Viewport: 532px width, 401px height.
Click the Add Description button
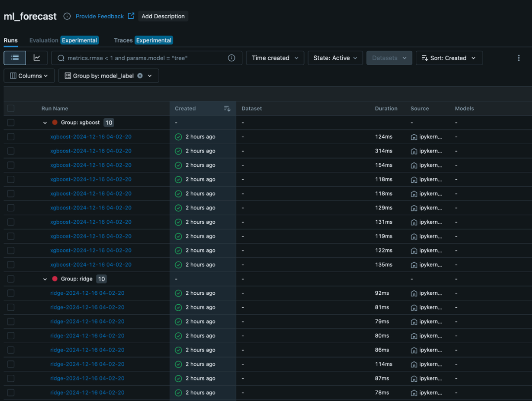click(x=163, y=16)
